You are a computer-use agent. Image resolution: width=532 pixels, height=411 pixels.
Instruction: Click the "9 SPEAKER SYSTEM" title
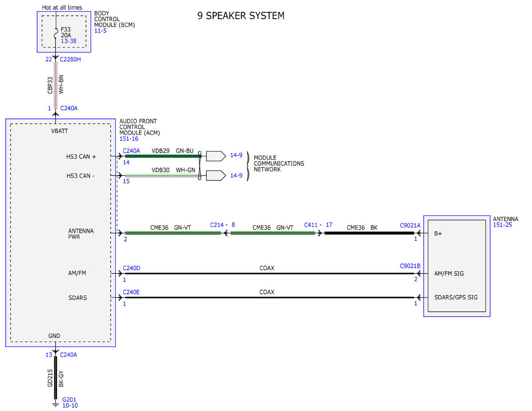241,16
